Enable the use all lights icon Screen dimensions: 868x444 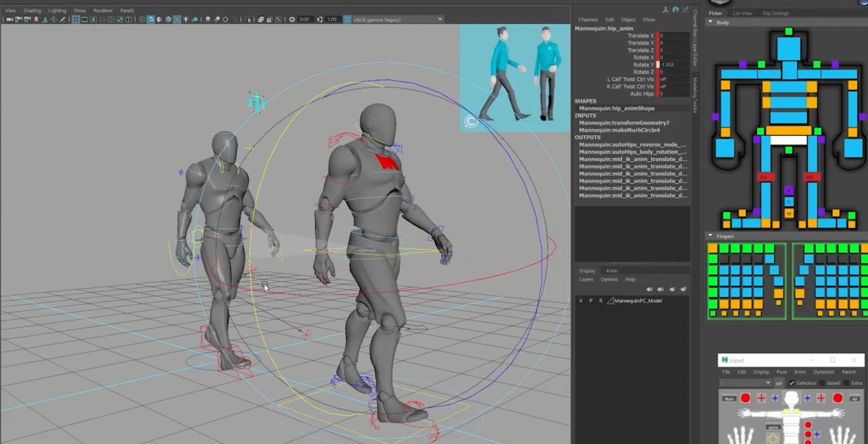point(186,19)
